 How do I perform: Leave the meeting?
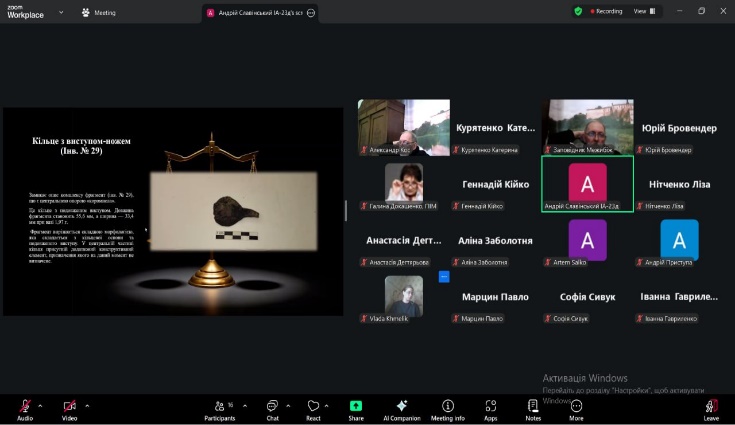tap(711, 407)
